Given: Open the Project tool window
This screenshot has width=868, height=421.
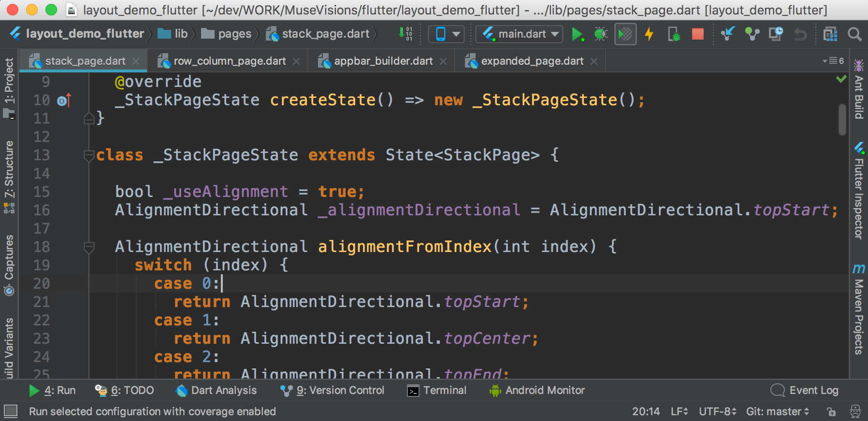Looking at the screenshot, I should tap(9, 88).
